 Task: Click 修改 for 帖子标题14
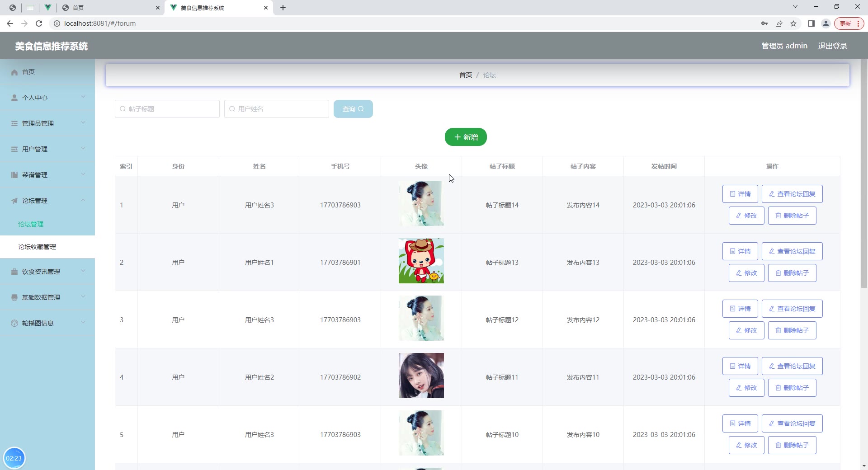coord(746,216)
